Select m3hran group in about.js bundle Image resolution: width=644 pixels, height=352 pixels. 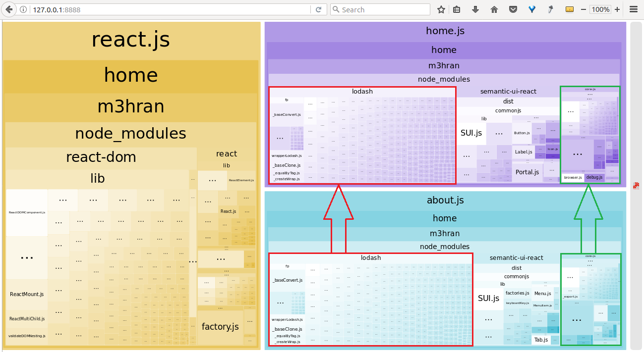click(445, 234)
